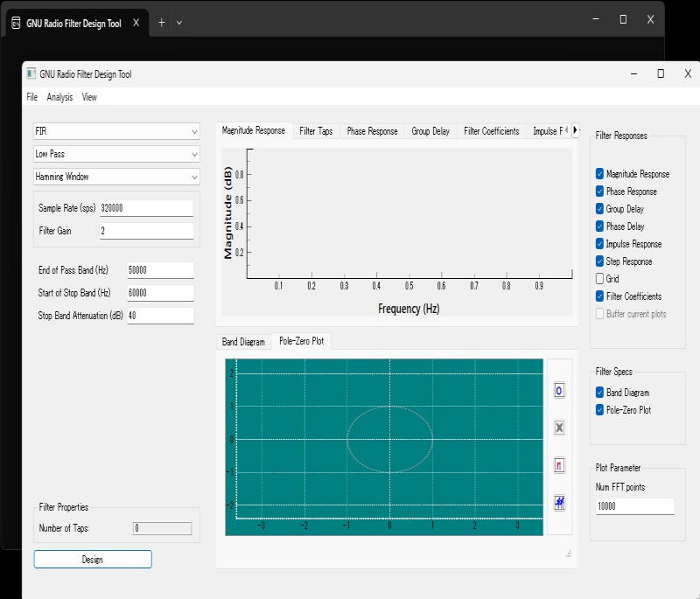Open the Hamming Window dropdown
This screenshot has height=599, width=700.
116,177
